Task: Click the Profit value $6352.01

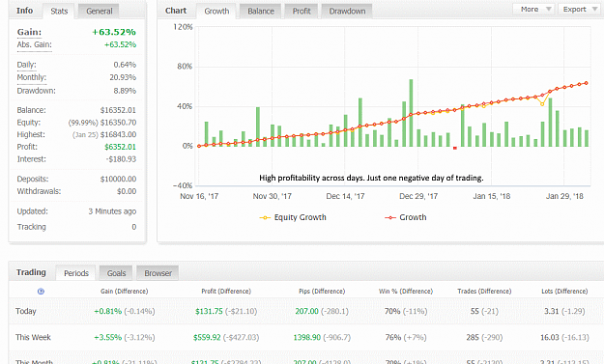Action: pyautogui.click(x=120, y=147)
